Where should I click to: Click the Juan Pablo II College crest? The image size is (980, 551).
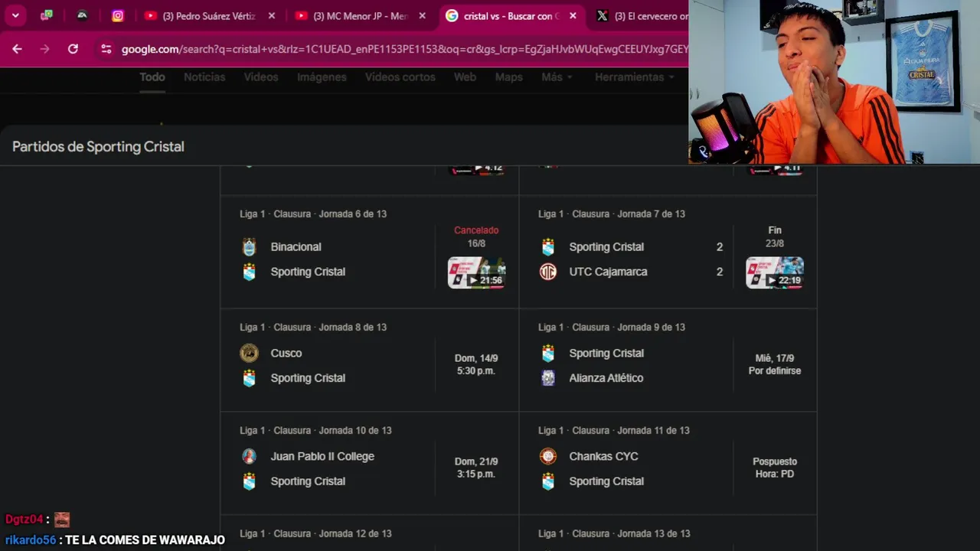tap(249, 456)
